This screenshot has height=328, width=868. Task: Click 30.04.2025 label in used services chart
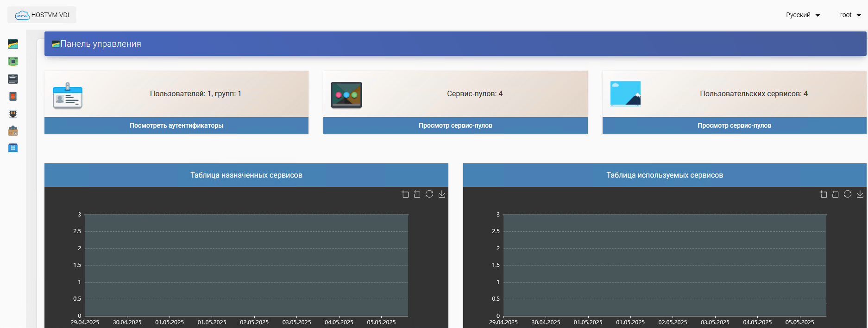[546, 322]
